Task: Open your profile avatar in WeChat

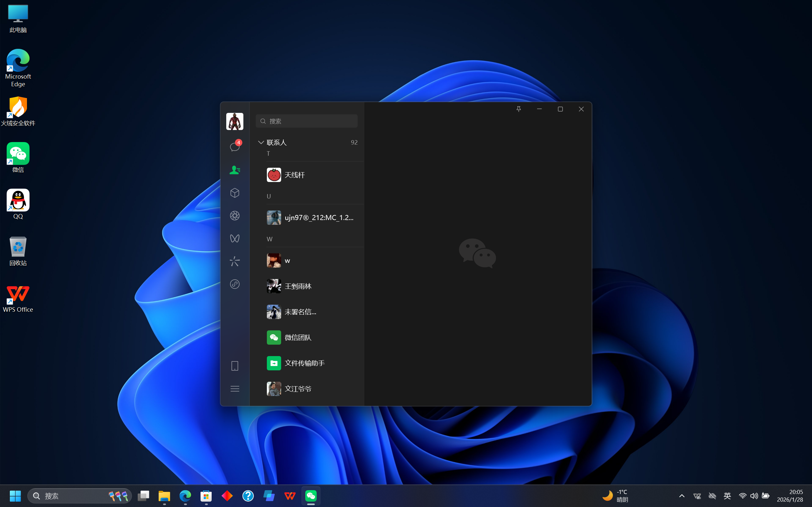Action: [235, 121]
